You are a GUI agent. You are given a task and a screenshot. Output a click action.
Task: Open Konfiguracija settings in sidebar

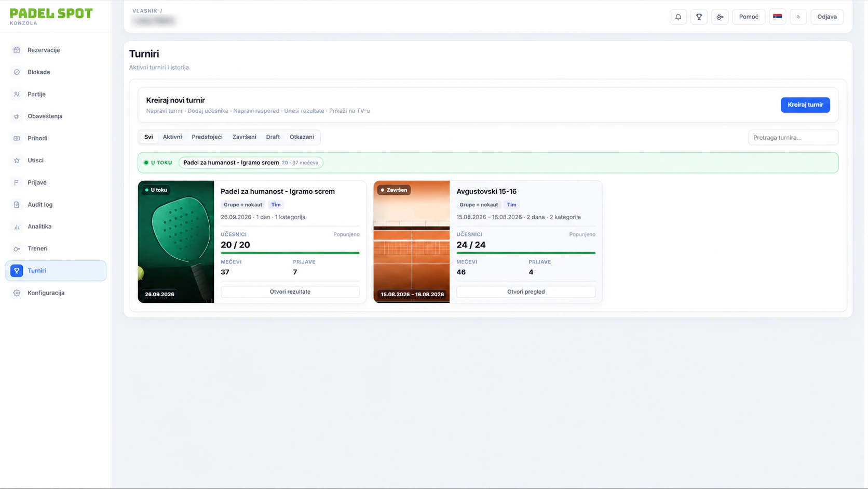(56, 293)
